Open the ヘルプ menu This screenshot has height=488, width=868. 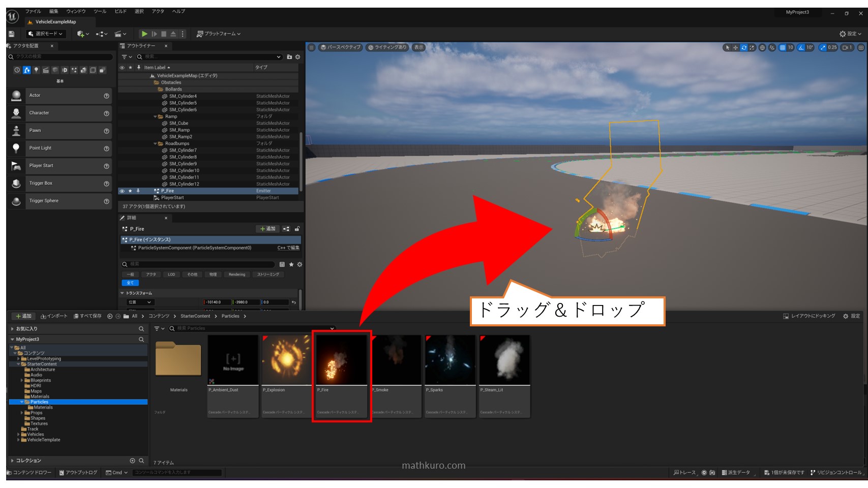(178, 11)
